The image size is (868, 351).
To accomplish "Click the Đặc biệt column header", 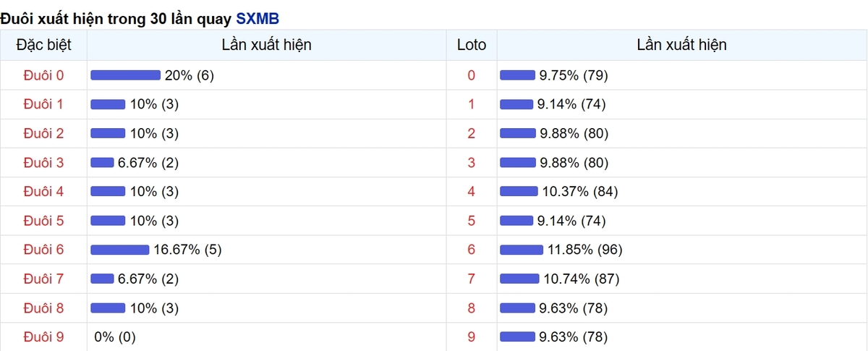I will [x=43, y=45].
